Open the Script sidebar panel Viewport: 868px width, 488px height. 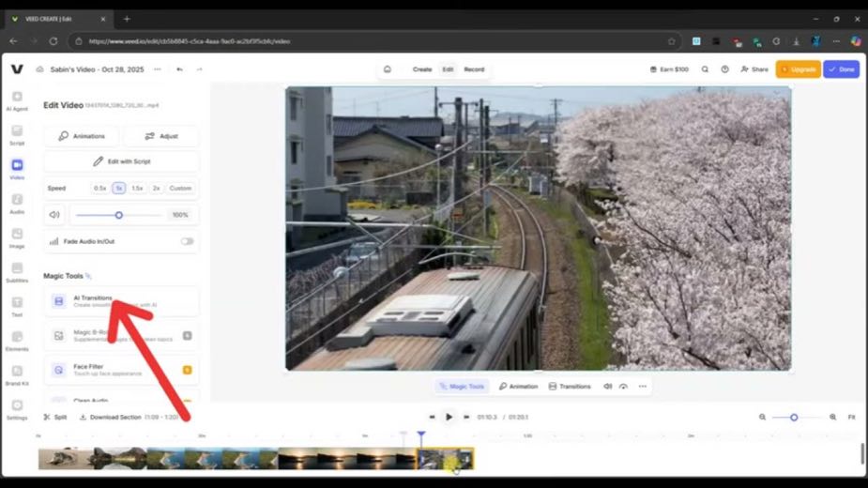(x=17, y=135)
